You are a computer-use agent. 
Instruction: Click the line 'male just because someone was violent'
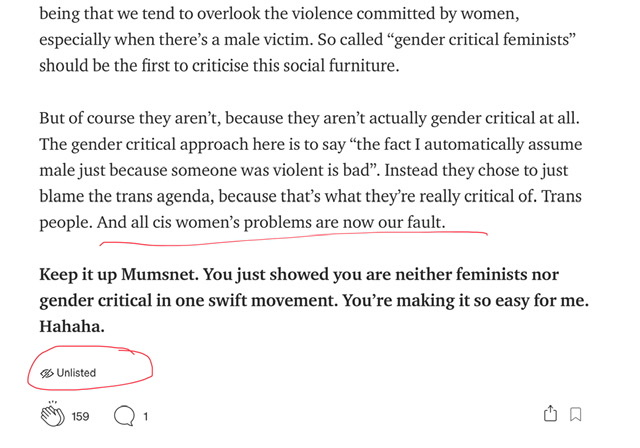point(304,171)
